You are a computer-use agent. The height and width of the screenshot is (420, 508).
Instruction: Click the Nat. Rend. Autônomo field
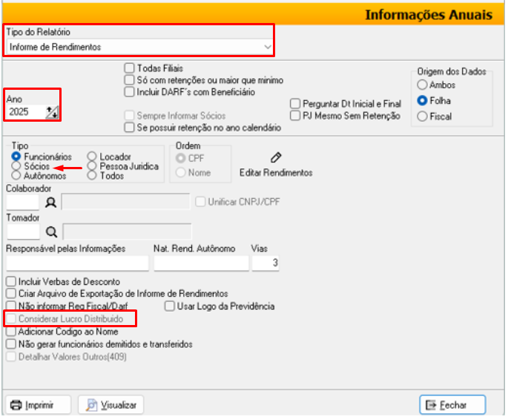pos(201,263)
